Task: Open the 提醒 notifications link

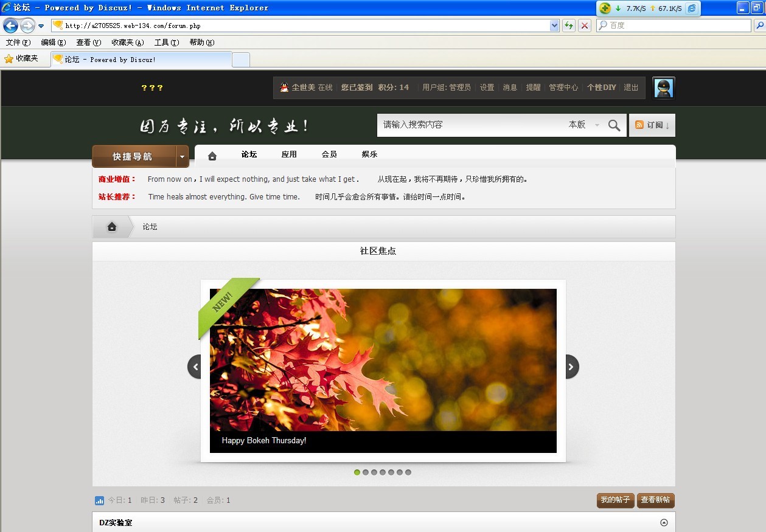Action: [x=534, y=88]
